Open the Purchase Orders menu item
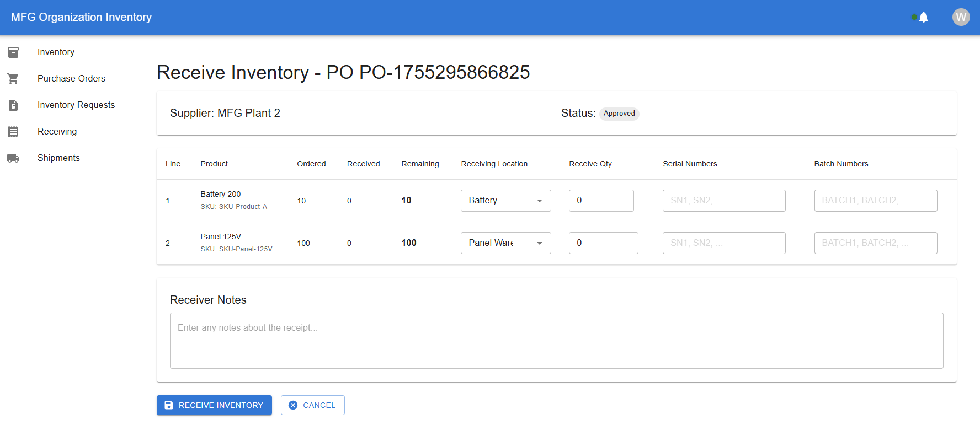 pyautogui.click(x=71, y=79)
